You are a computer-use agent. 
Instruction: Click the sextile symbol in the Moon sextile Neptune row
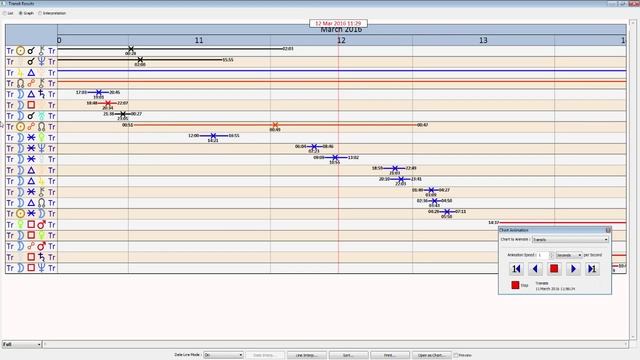point(31,148)
